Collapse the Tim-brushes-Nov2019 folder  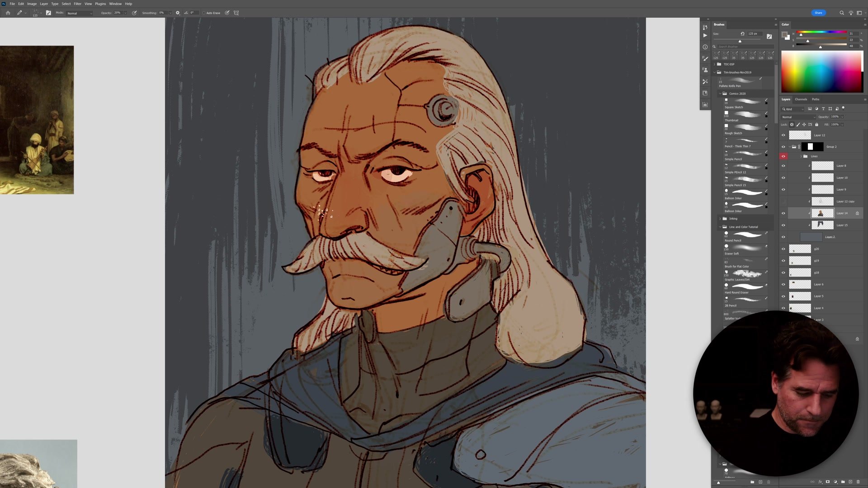pos(715,72)
